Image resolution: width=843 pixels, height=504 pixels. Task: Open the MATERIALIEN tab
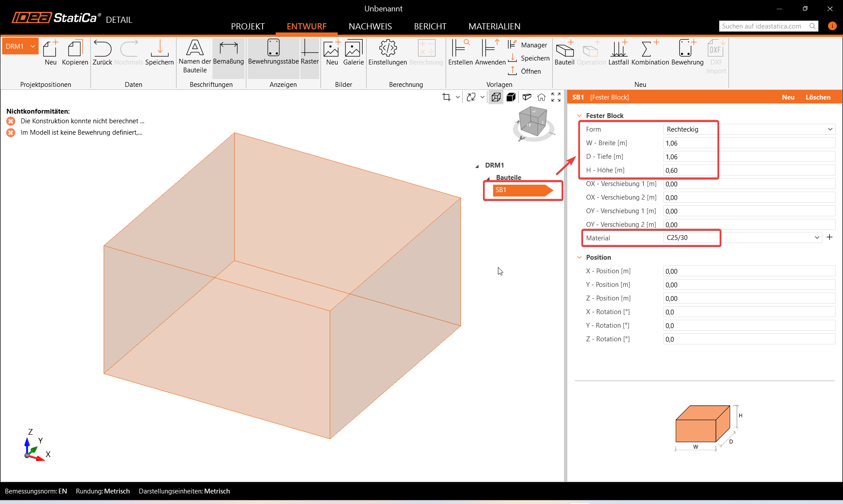tap(494, 26)
